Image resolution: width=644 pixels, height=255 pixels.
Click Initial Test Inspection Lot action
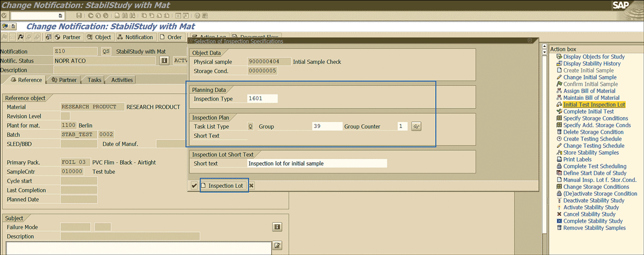point(595,105)
